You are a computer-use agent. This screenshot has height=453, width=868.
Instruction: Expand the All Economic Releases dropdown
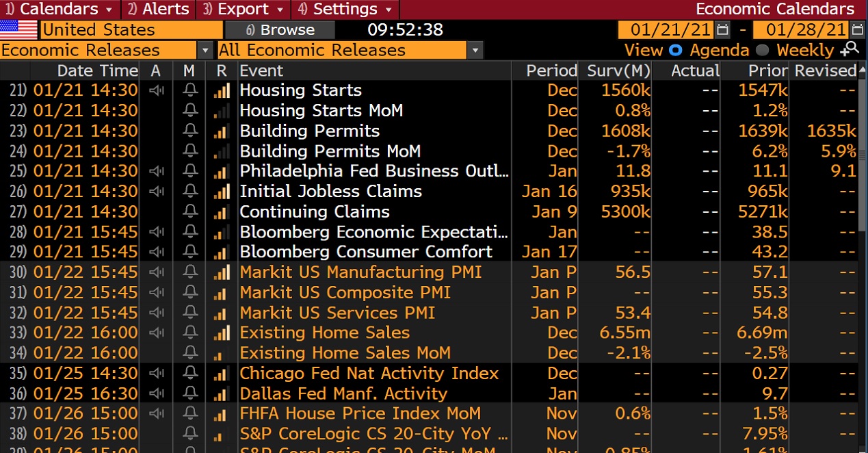pyautogui.click(x=475, y=50)
